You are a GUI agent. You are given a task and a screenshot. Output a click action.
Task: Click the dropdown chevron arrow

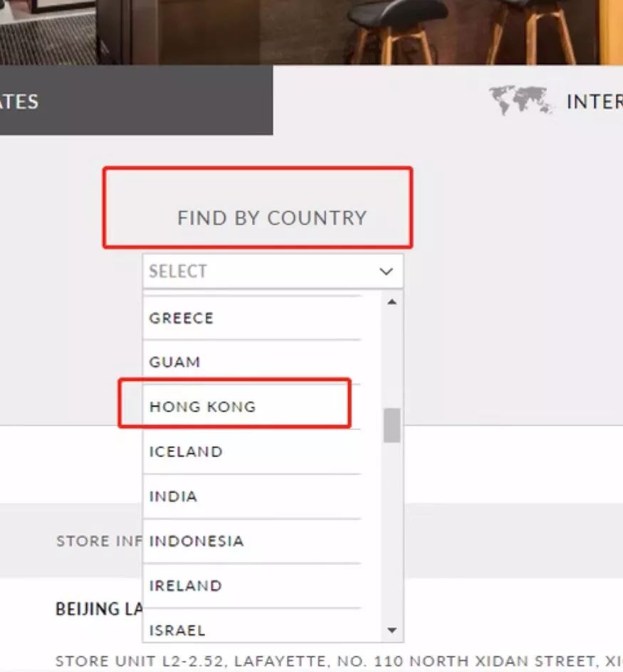(x=387, y=271)
